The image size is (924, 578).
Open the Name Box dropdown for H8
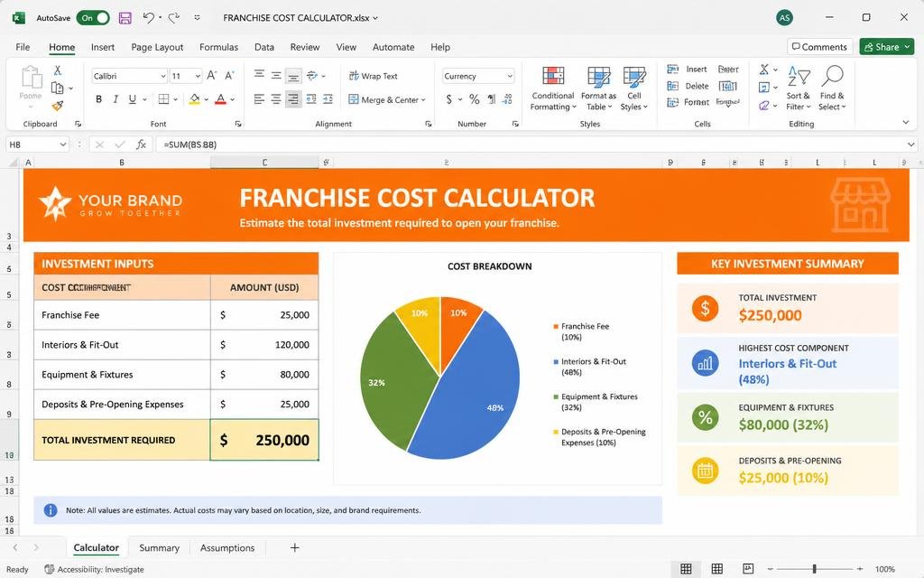(63, 144)
